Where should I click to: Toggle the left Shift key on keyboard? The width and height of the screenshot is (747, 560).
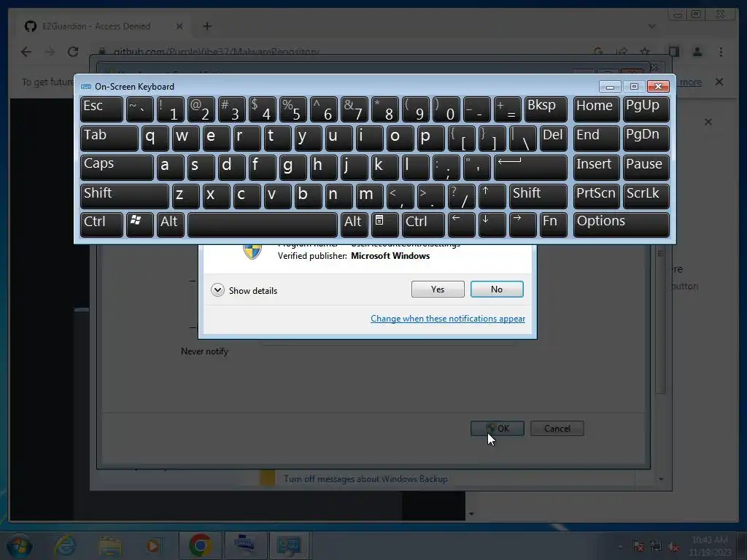[124, 196]
